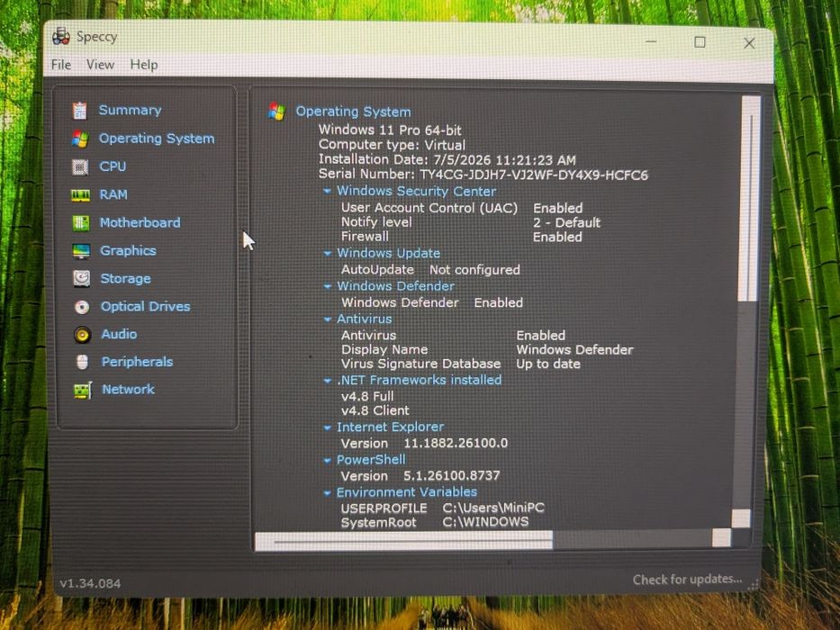Open the View menu
The image size is (840, 630).
(x=100, y=65)
